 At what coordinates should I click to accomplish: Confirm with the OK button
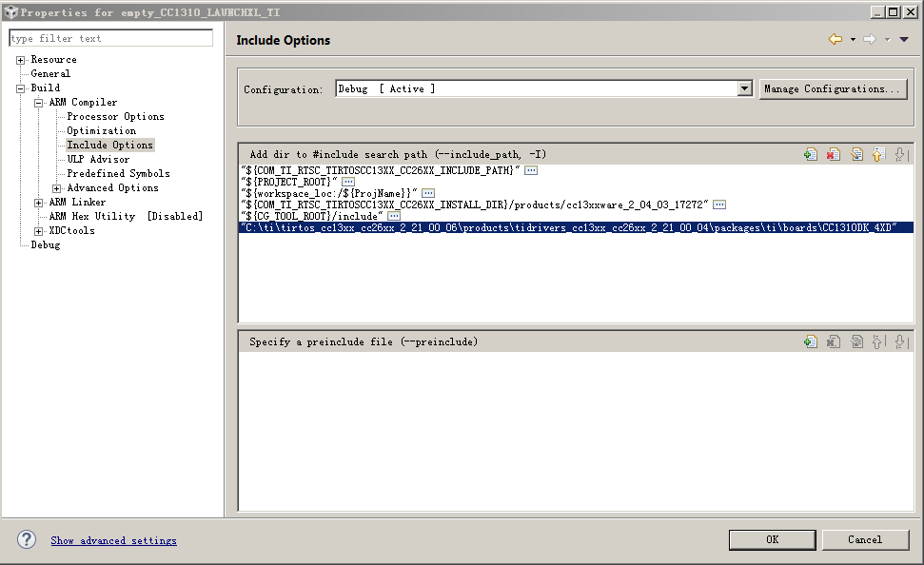tap(772, 539)
